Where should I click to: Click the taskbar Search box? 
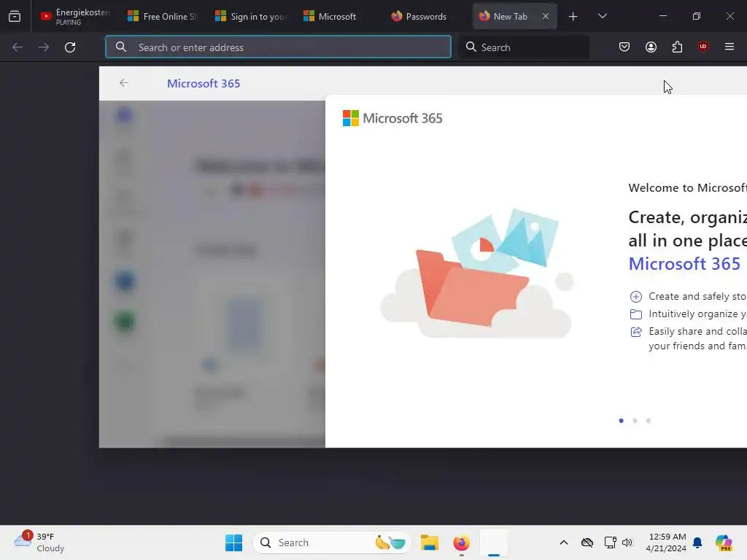coord(332,542)
